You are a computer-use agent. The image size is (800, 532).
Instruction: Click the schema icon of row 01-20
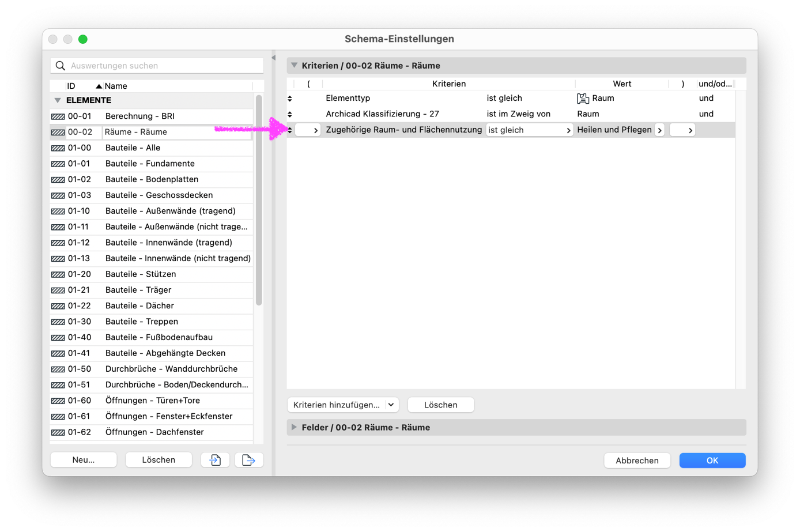58,274
